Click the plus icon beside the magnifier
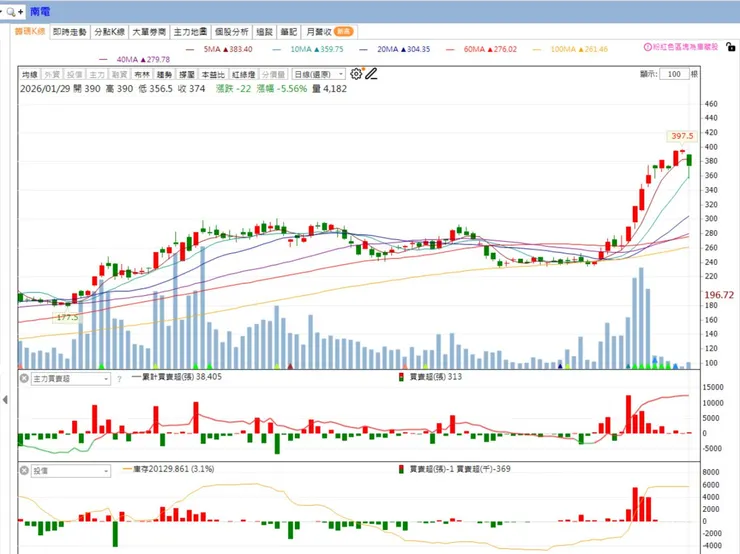The width and height of the screenshot is (740, 554). click(x=20, y=12)
